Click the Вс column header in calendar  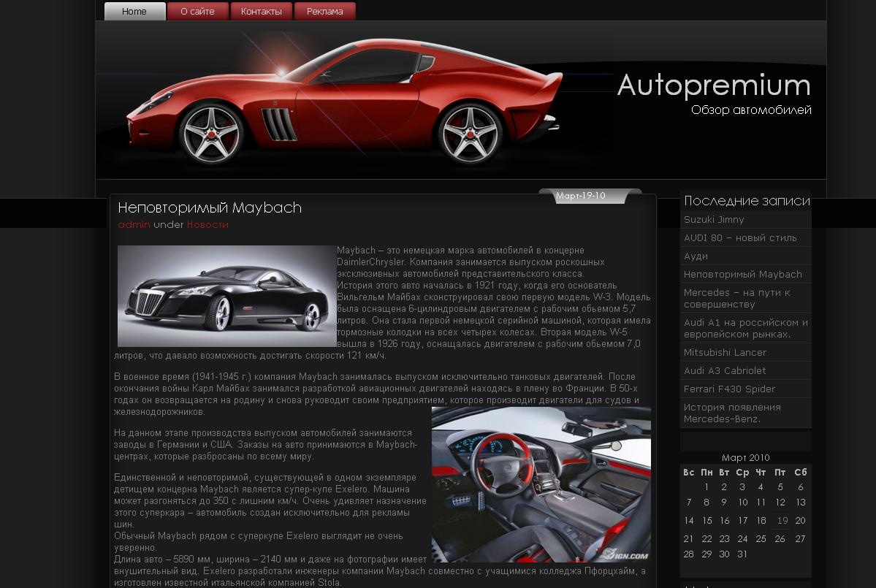pyautogui.click(x=689, y=473)
